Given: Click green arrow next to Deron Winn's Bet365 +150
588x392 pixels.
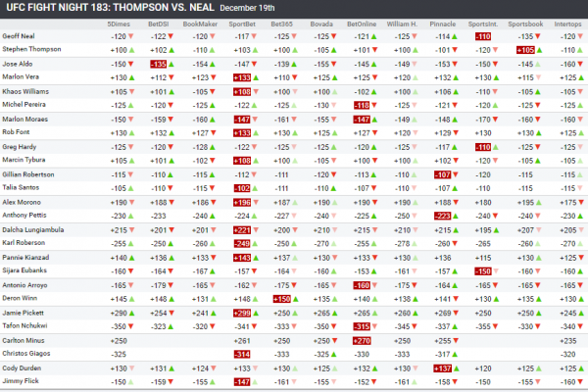Looking at the screenshot, I should pos(296,299).
